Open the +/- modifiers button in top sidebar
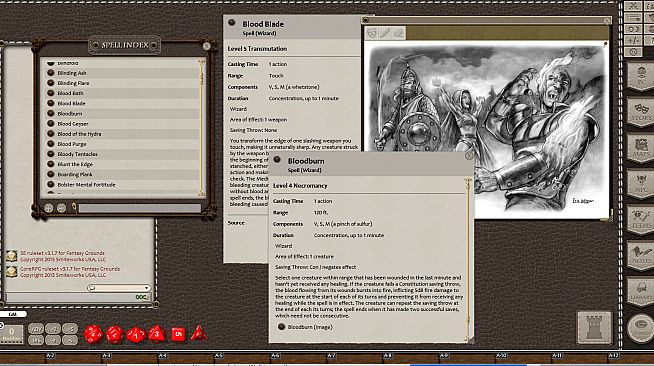 [633, 40]
